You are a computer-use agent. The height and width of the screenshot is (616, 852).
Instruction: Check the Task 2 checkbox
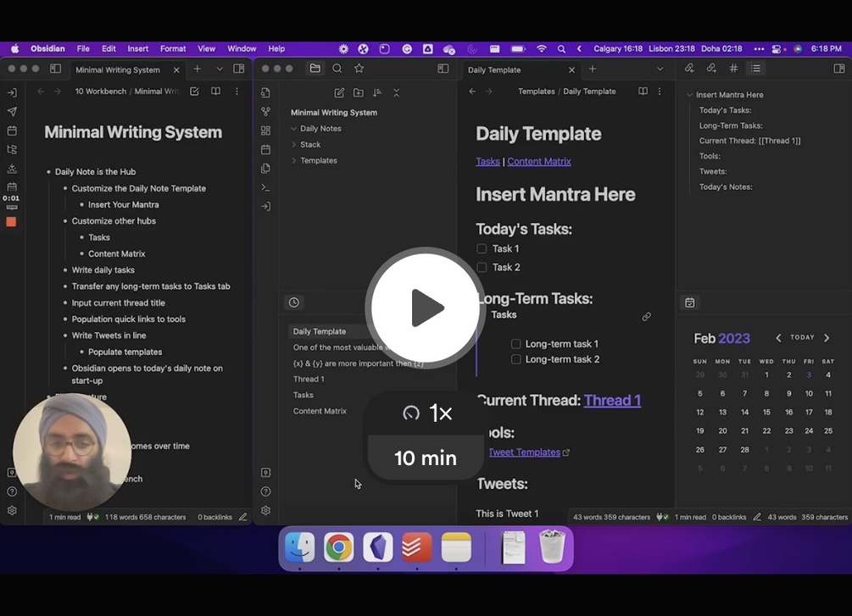point(482,267)
